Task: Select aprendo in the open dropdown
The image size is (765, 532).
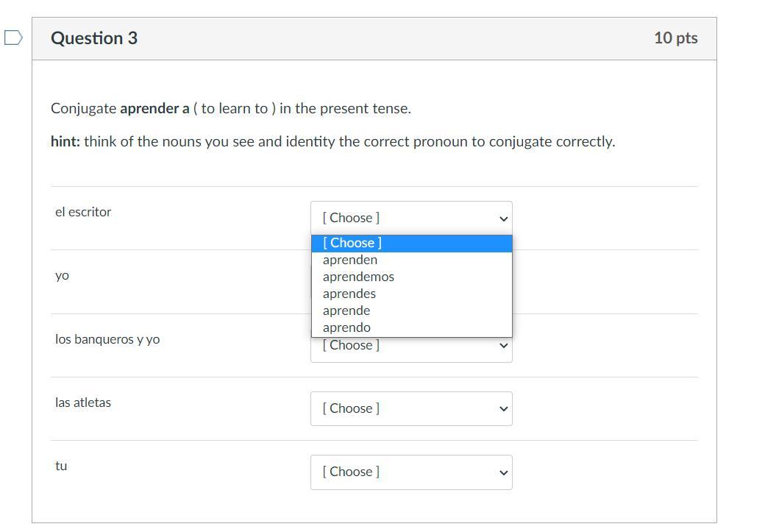Action: click(346, 327)
